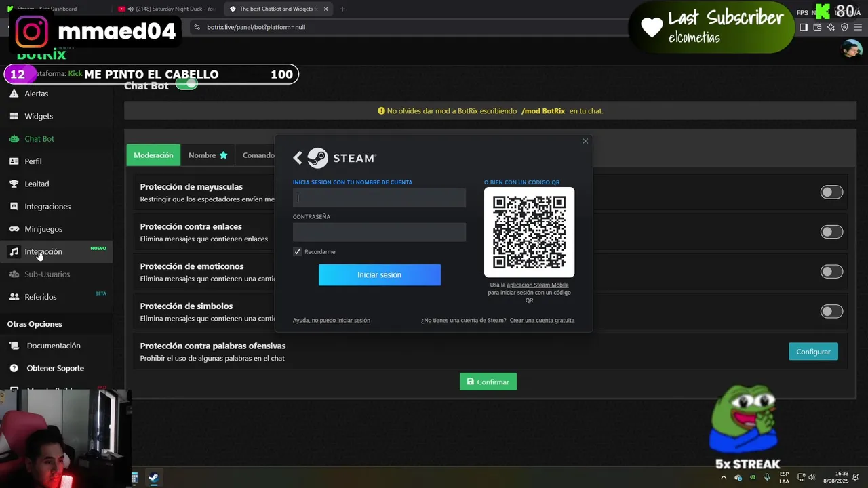Focus the Contraseña password field
The image size is (868, 488).
(x=380, y=232)
